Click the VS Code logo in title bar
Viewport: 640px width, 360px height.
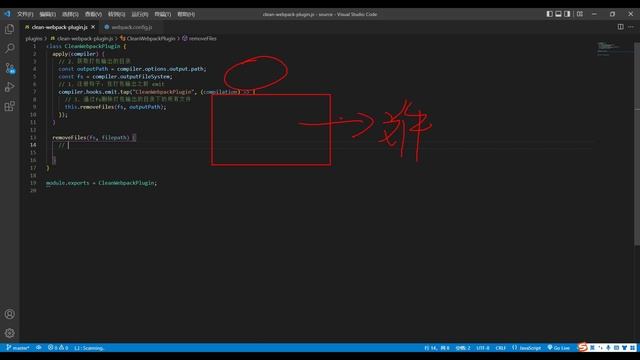pyautogui.click(x=7, y=14)
